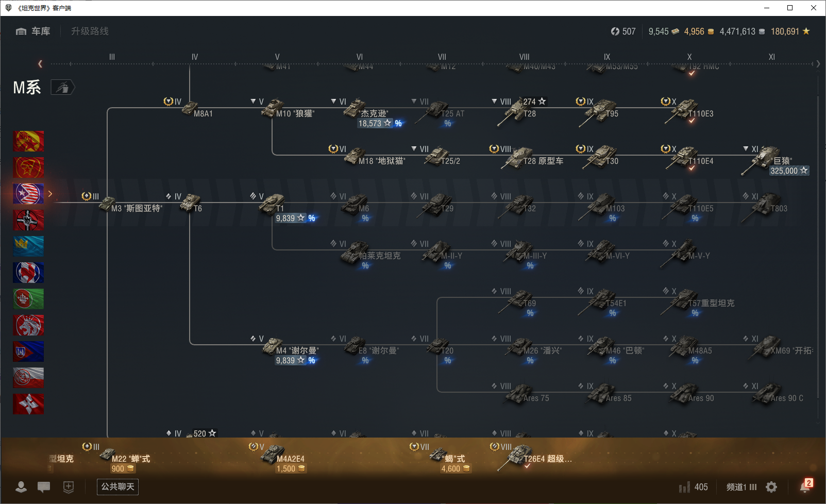Select the German iron cross nation flag

click(28, 220)
